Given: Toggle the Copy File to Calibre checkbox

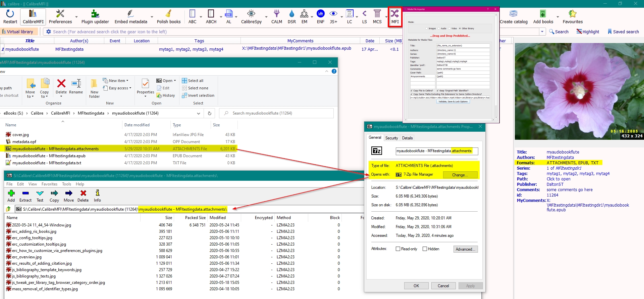Looking at the screenshot, I should 412,91.
